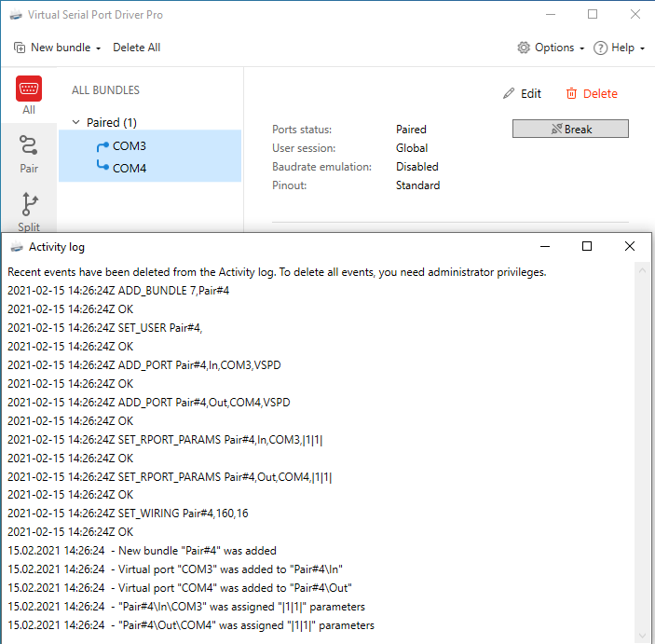655x644 pixels.
Task: Click the New bundle menu label
Action: click(61, 48)
